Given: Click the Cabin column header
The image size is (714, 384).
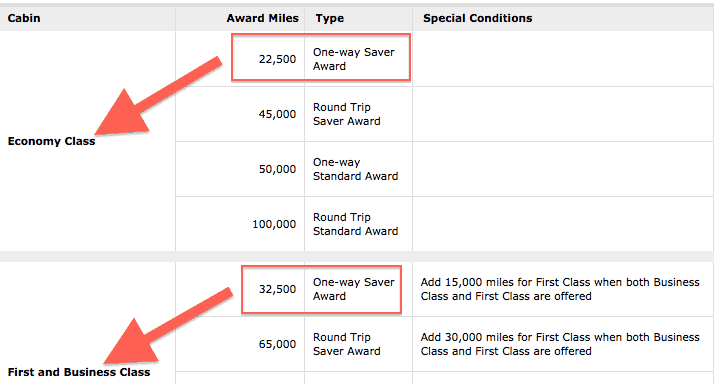Looking at the screenshot, I should tap(24, 18).
